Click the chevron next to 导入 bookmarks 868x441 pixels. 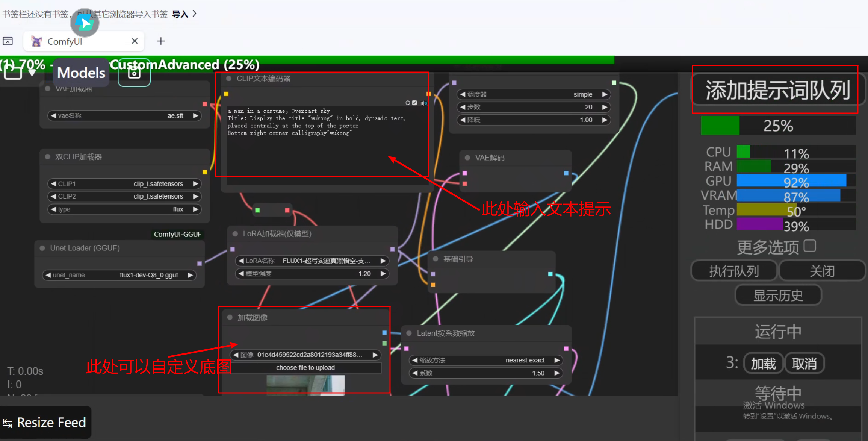pyautogui.click(x=194, y=14)
